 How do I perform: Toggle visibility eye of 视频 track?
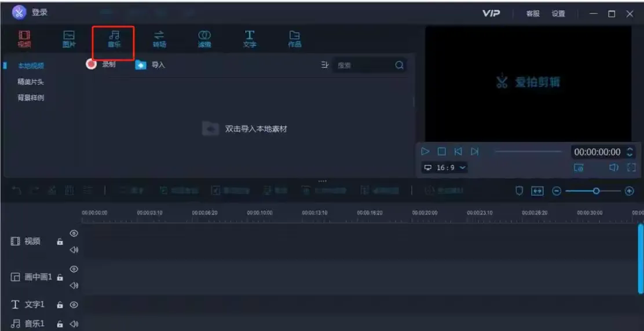point(74,233)
